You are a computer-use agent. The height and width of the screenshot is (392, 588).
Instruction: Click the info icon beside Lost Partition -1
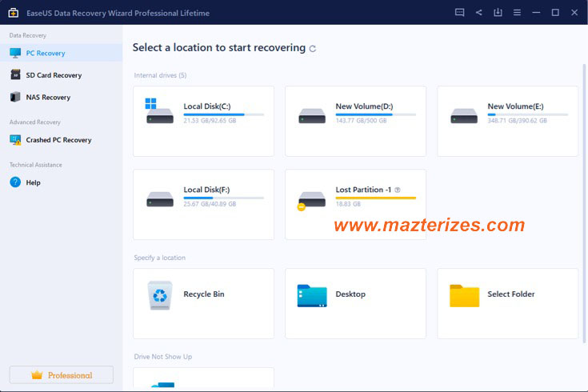tap(398, 190)
